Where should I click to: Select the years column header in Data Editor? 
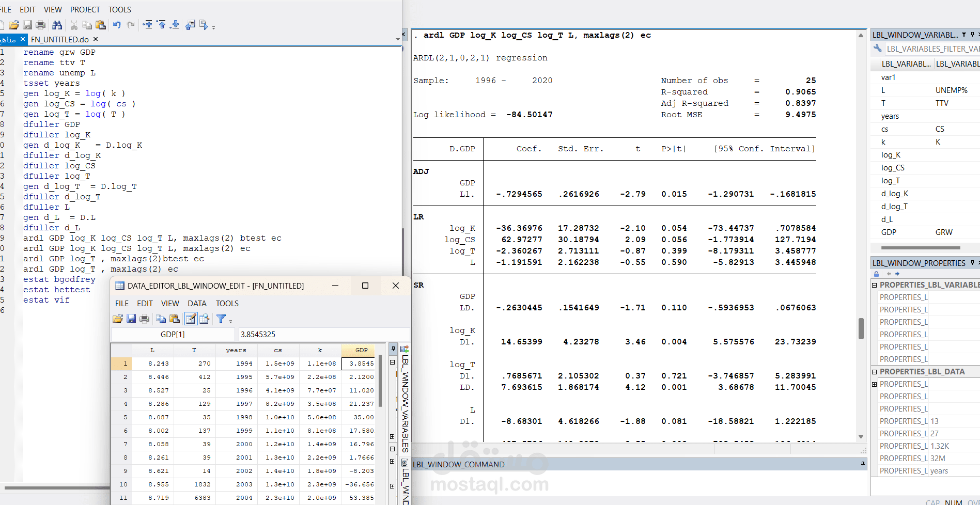(x=236, y=350)
